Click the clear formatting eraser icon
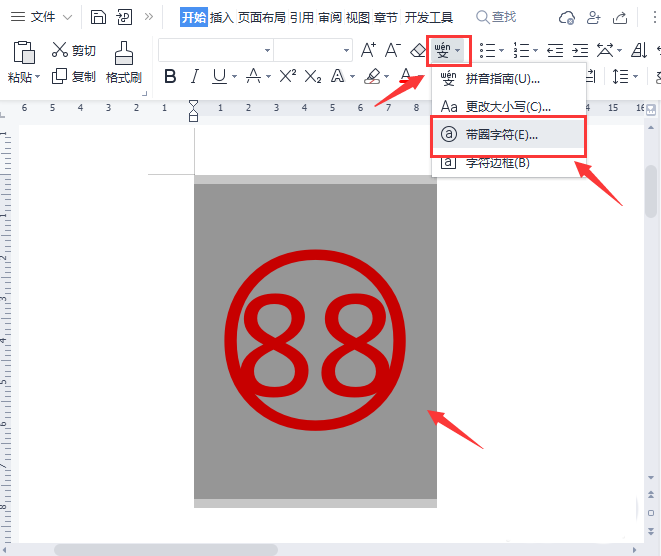This screenshot has width=661, height=556. 420,50
